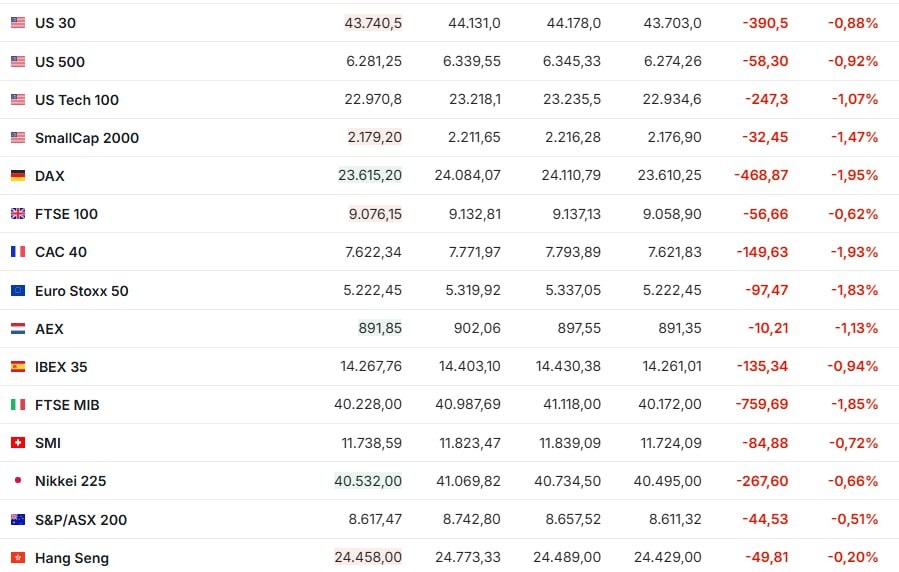Select the Euro Stoxx 50 link
Viewport: 899px width, 572px height.
pyautogui.click(x=81, y=291)
